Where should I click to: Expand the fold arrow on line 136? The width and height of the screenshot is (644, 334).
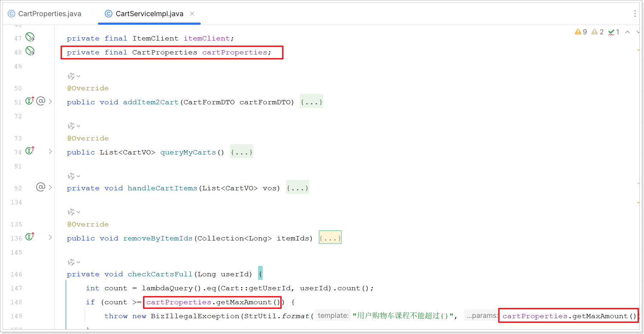[50, 237]
